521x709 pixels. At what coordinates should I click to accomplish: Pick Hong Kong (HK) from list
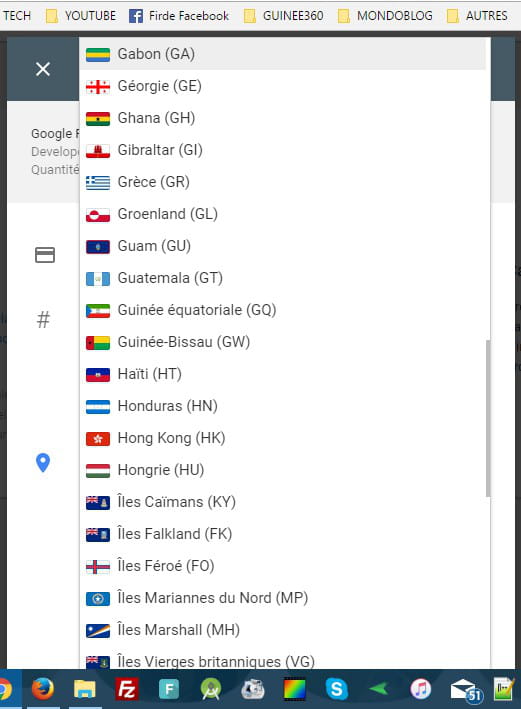tap(283, 438)
